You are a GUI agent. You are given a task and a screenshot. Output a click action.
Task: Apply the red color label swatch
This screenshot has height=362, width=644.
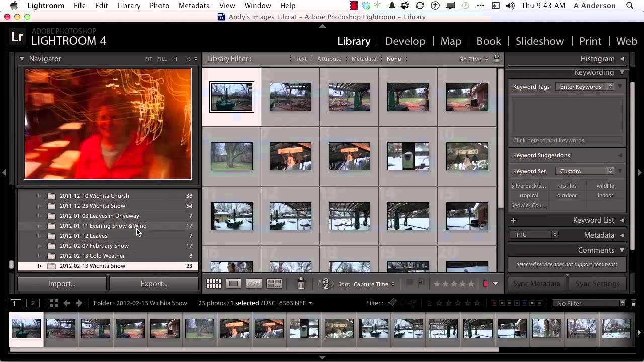(x=485, y=283)
